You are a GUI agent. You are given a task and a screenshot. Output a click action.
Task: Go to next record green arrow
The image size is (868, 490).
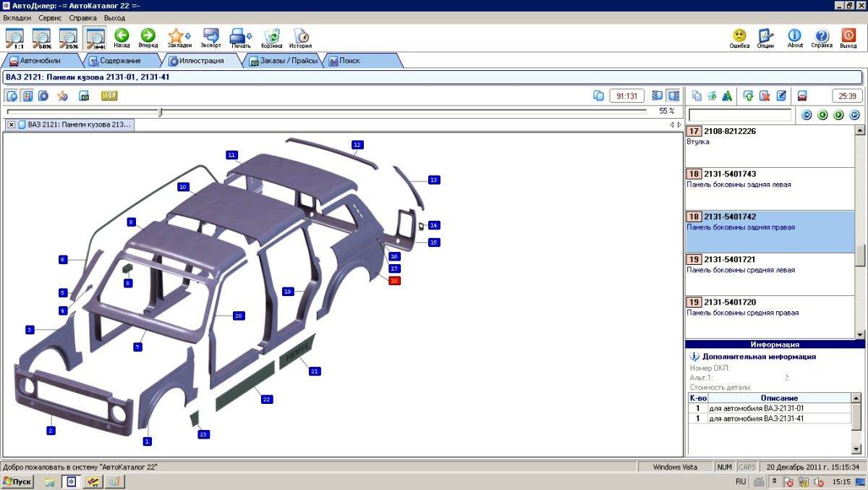(838, 115)
